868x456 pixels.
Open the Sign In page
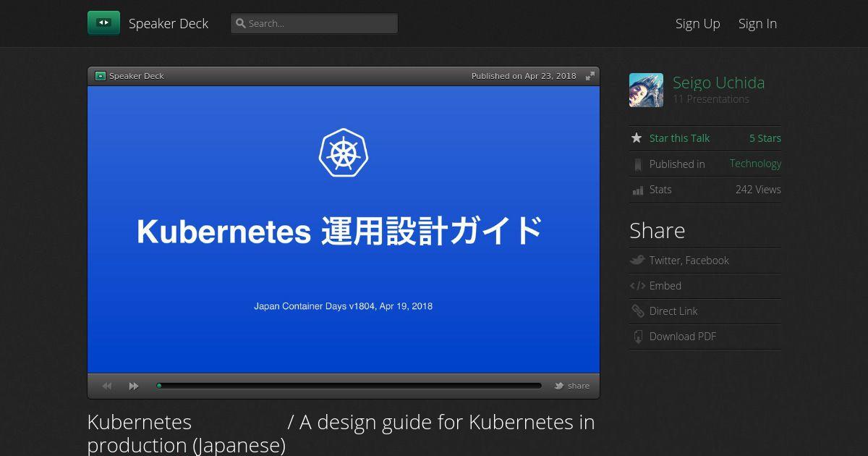point(757,23)
